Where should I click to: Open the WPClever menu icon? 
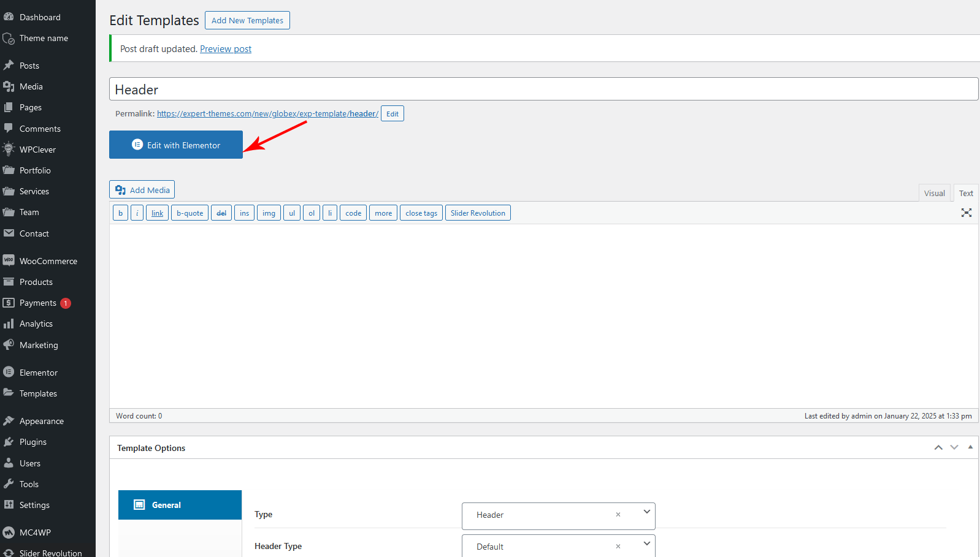pos(9,150)
